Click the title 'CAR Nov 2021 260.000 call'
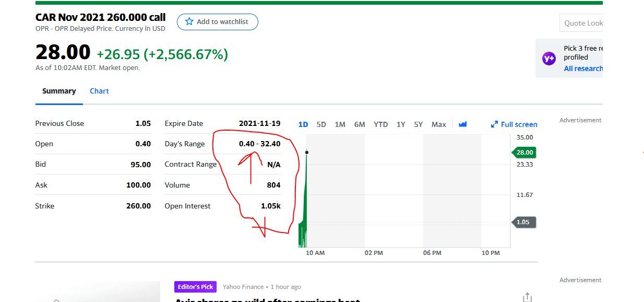 (x=101, y=18)
